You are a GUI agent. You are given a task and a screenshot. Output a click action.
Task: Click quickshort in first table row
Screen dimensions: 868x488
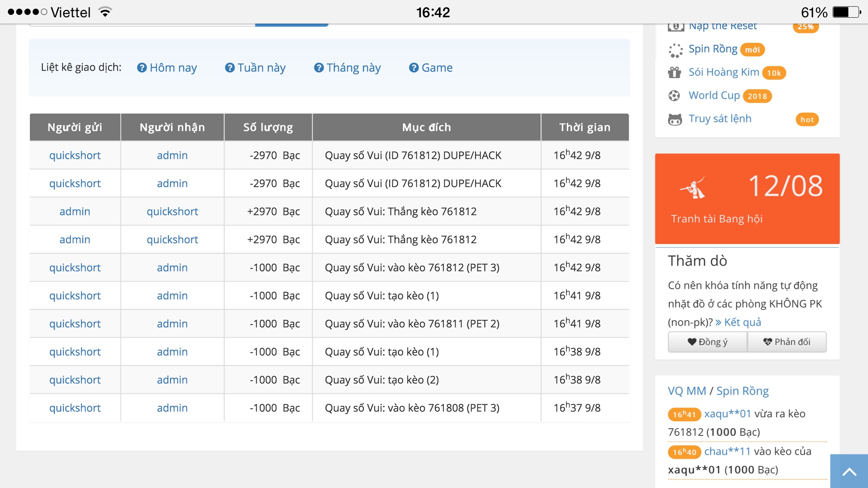[75, 156]
